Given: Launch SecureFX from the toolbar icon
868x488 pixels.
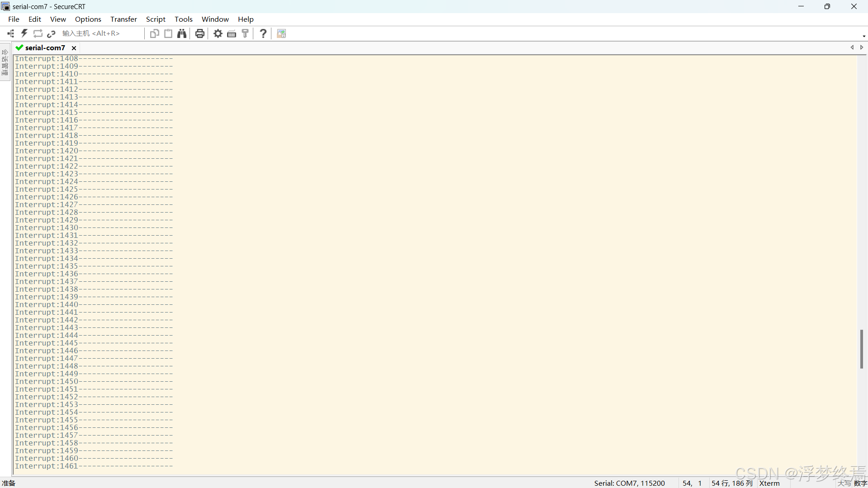Looking at the screenshot, I should pos(281,33).
